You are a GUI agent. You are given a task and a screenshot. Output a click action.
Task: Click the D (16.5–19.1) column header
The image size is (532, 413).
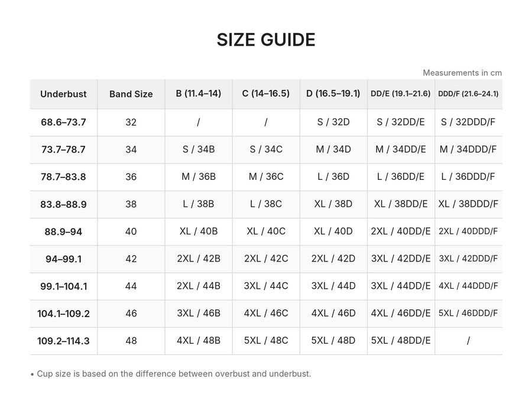click(333, 93)
